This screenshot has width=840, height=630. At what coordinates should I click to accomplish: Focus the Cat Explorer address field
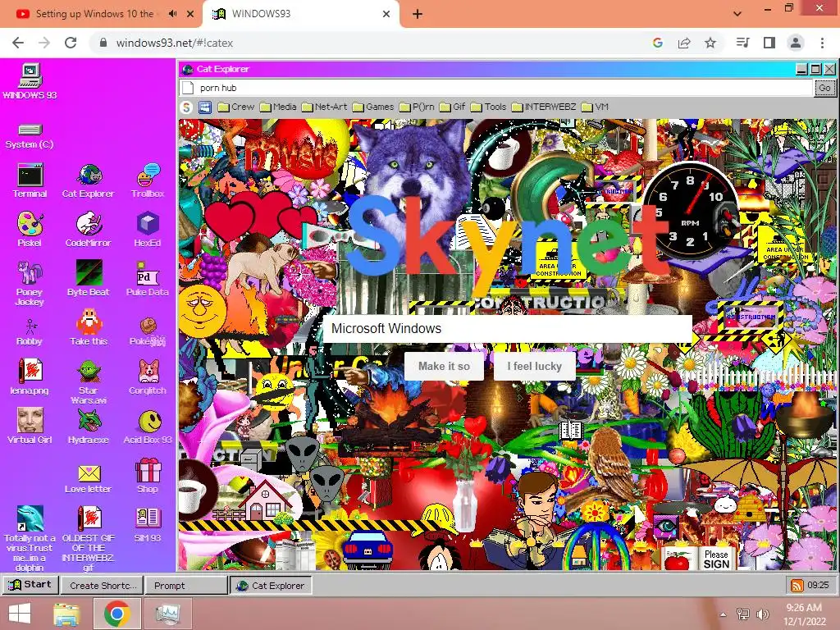pyautogui.click(x=496, y=88)
